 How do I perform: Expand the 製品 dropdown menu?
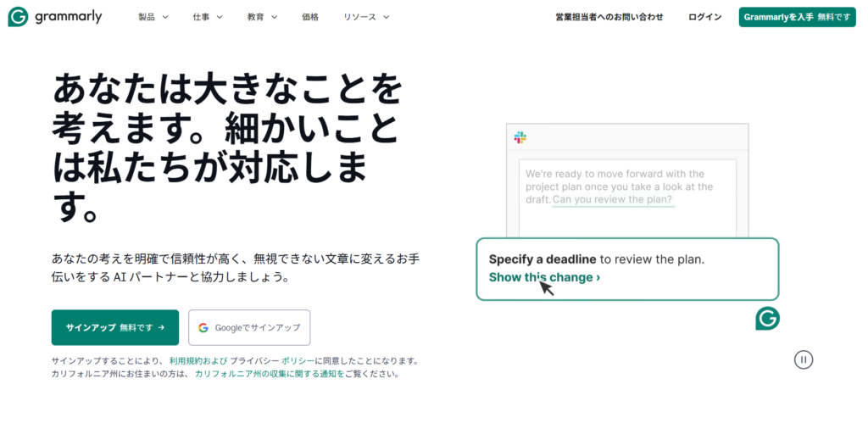(153, 17)
